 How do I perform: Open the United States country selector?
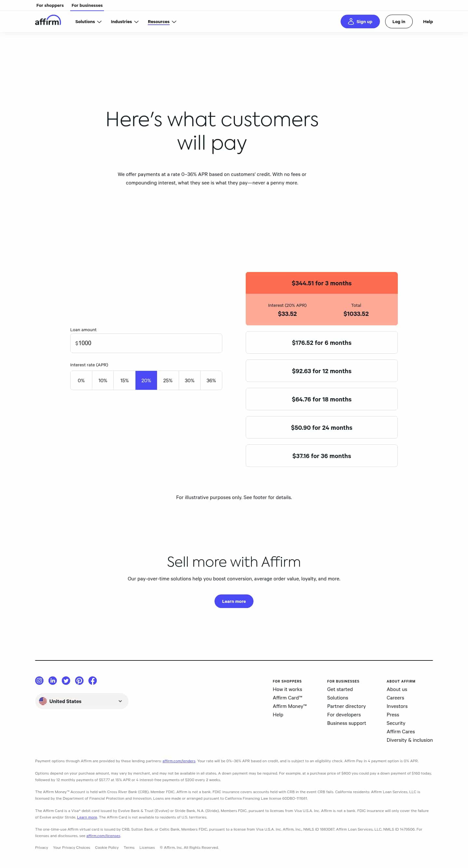[82, 701]
